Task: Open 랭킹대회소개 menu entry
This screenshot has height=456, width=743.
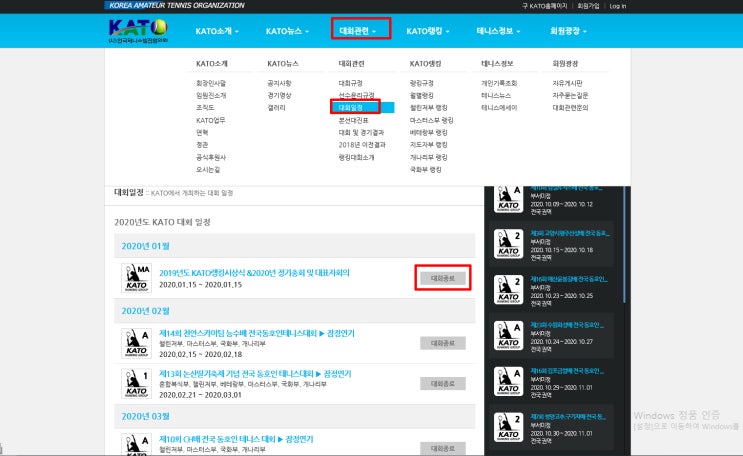Action: click(x=356, y=157)
